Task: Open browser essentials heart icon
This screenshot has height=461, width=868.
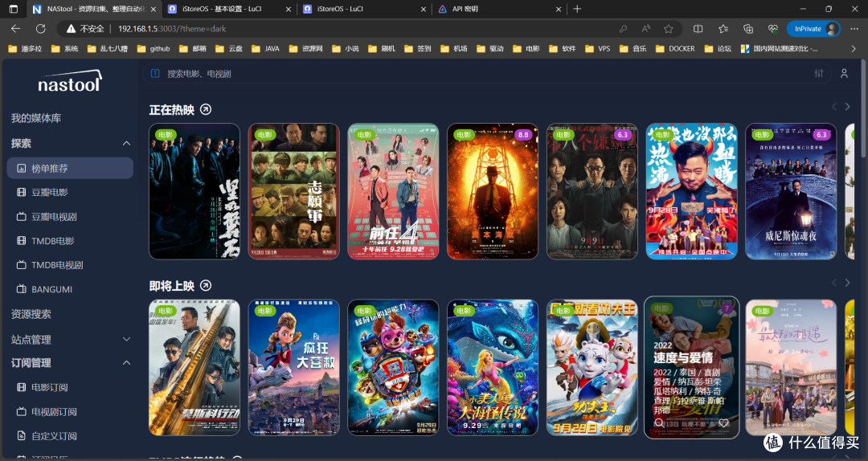Action: coord(773,29)
